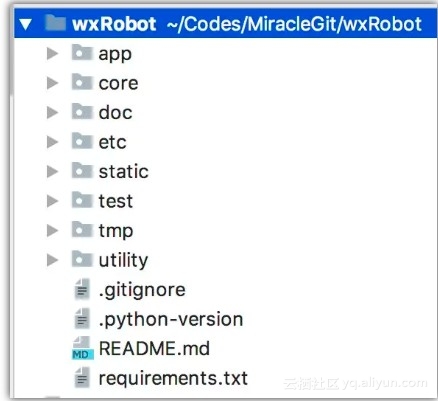Select requirements.txt in the tree
The image size is (438, 401).
coord(173,378)
